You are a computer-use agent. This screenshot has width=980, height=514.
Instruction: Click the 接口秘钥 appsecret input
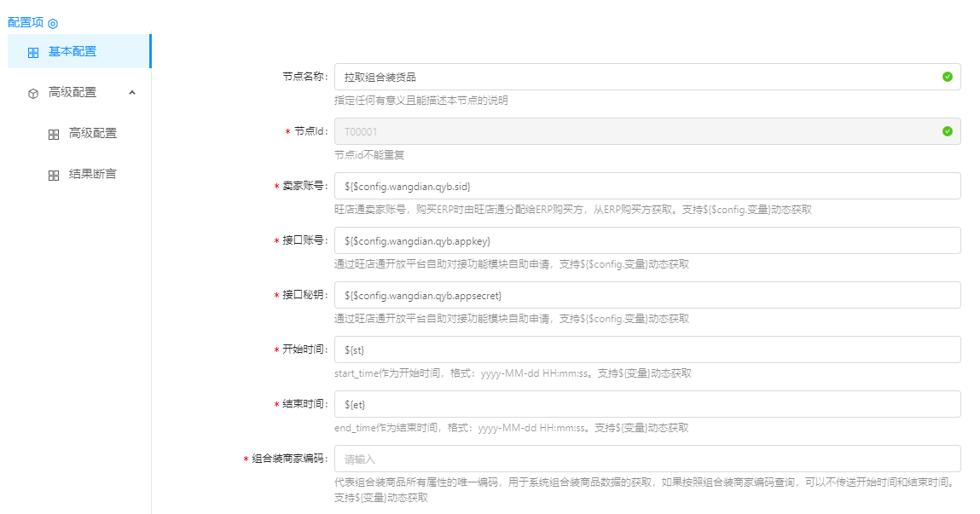point(647,295)
